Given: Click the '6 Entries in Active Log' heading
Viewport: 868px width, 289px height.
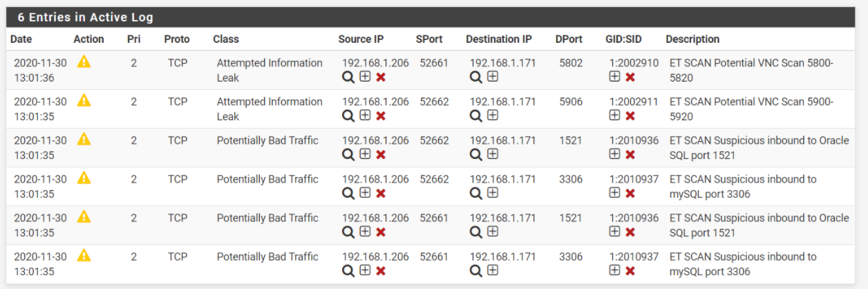Looking at the screenshot, I should click(86, 17).
